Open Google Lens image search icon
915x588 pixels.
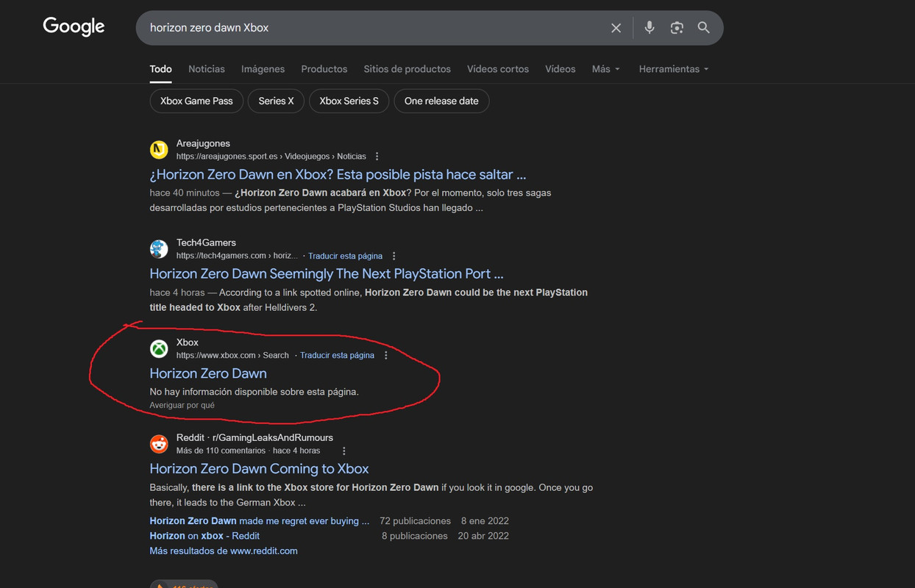tap(677, 28)
